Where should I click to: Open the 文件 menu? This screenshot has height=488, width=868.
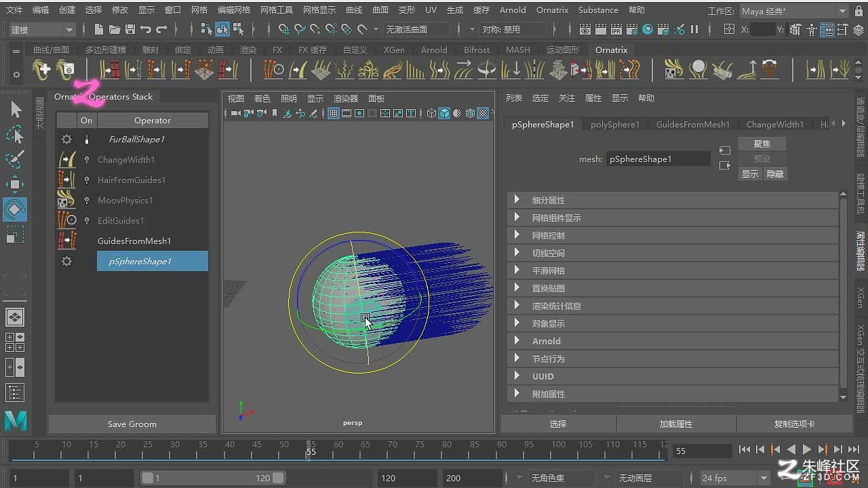[x=14, y=10]
